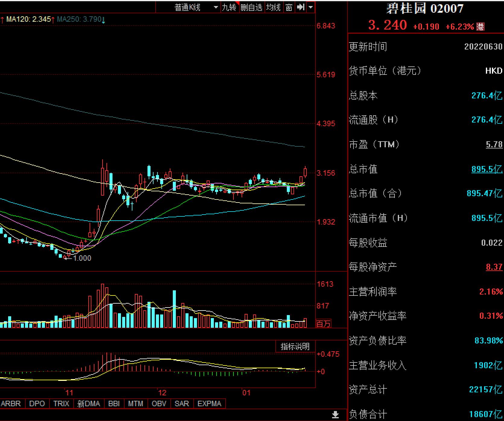Select the DPO indicator tab

[37, 403]
